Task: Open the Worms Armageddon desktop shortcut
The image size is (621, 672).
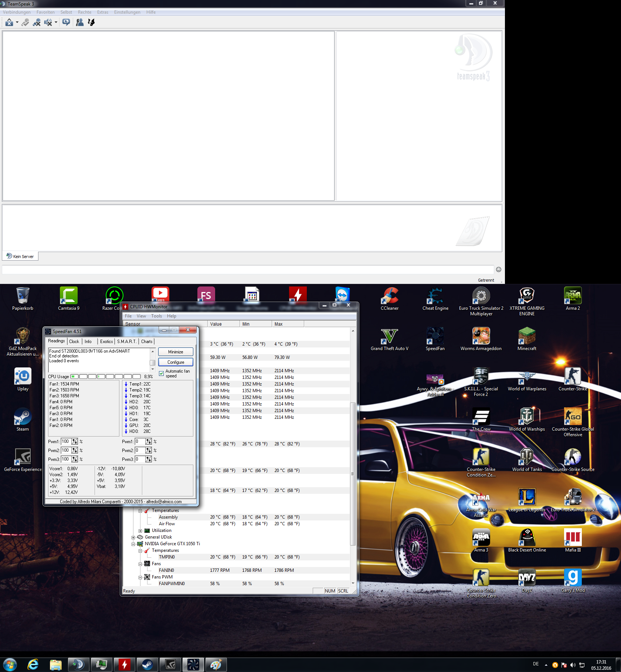Action: point(481,339)
